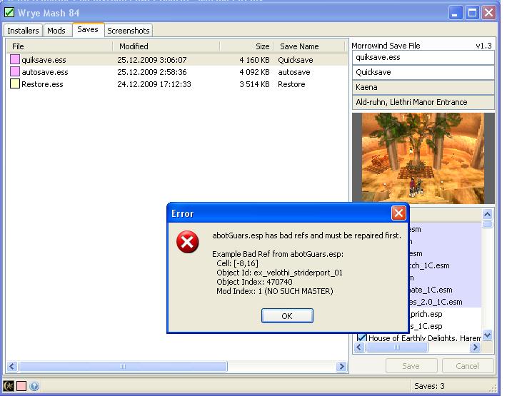Viewport: 532px width, 396px height.
Task: Open the Mods tab
Action: 56,31
